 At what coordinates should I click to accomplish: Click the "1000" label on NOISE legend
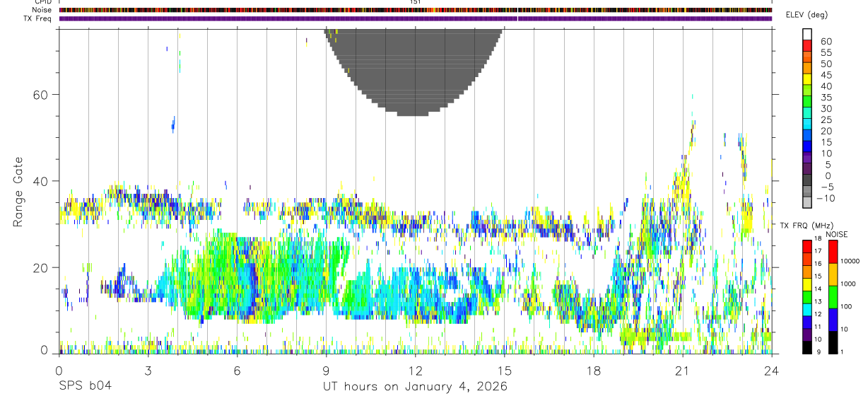[848, 284]
